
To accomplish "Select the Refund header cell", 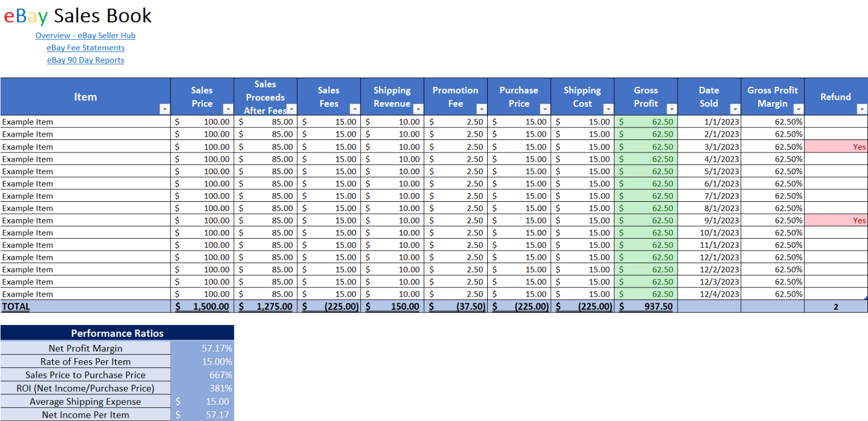I will pos(836,97).
